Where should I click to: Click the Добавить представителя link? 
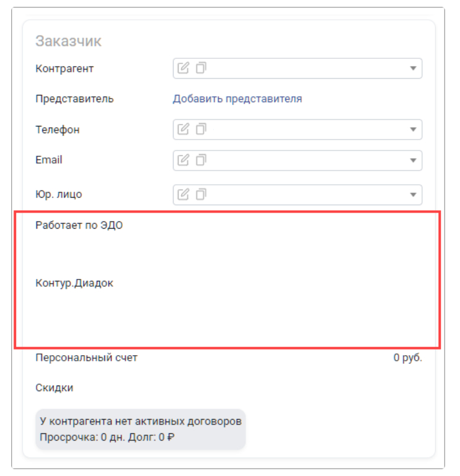click(x=237, y=99)
